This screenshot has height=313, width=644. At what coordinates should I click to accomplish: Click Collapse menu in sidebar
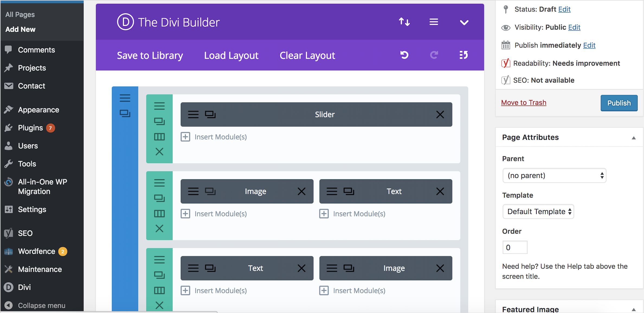(42, 305)
